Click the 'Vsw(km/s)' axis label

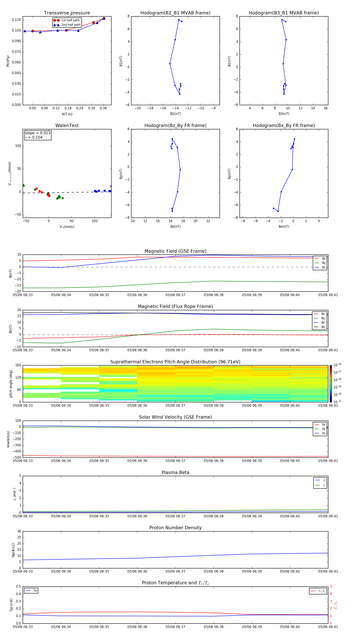8,439
